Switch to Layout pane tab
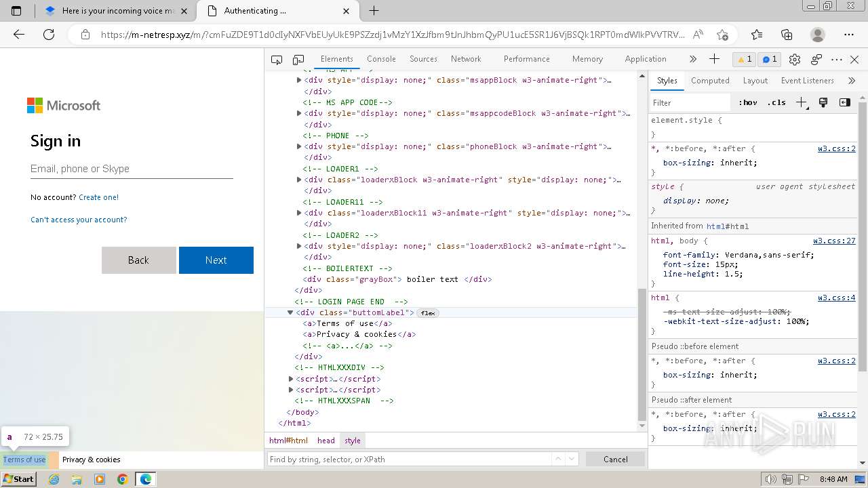This screenshot has height=488, width=868. point(755,81)
